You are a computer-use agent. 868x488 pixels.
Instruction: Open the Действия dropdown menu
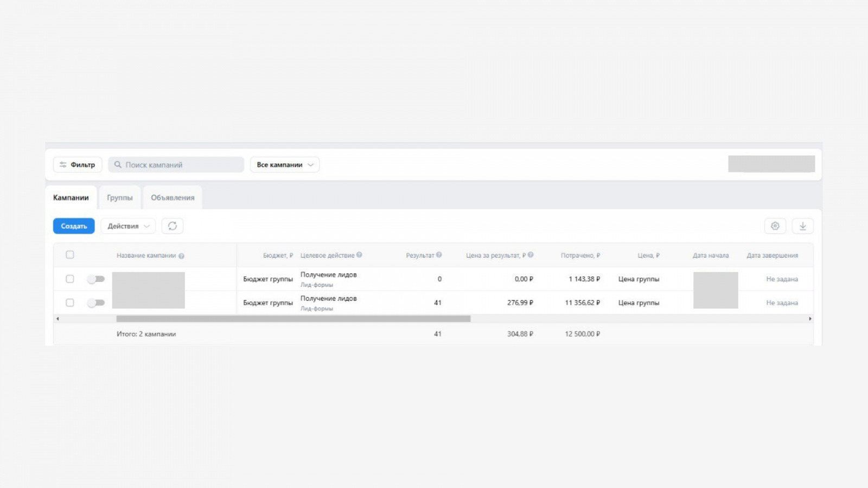(x=128, y=226)
